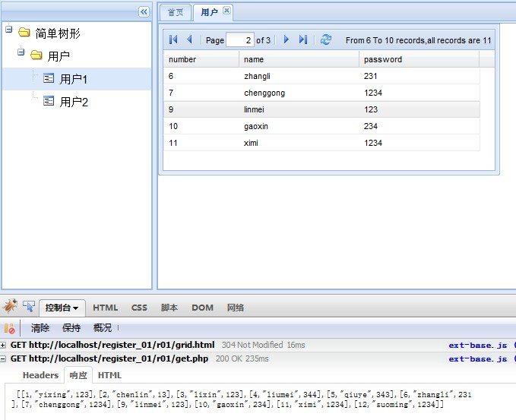Collapse the left tree panel
Viewport: 516px width, 420px height.
tap(144, 11)
